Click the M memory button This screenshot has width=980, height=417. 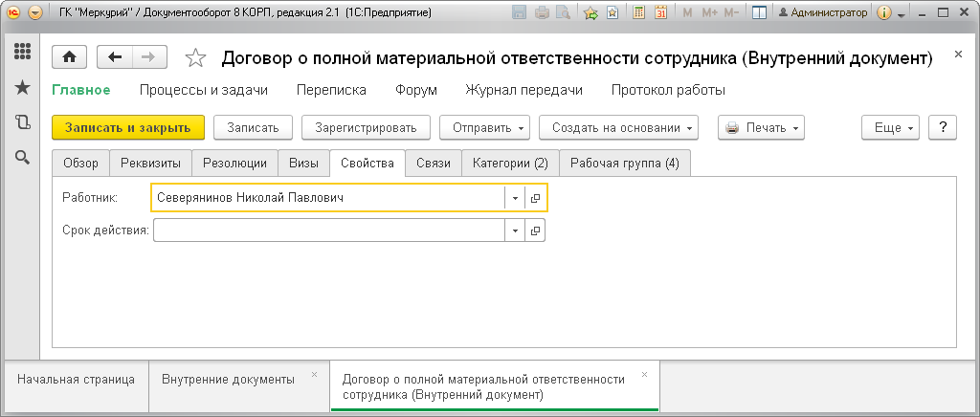tap(687, 12)
